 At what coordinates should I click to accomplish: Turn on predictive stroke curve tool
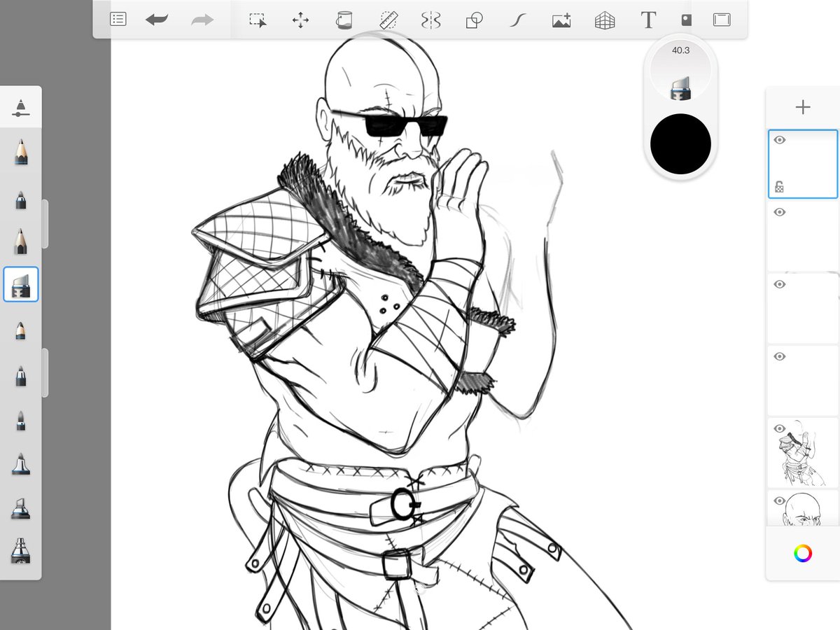(517, 20)
